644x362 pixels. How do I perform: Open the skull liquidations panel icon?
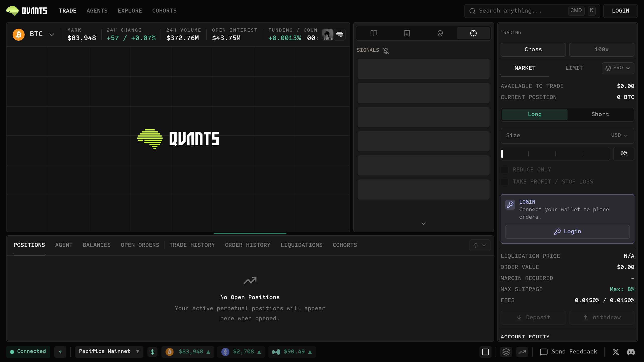[x=440, y=33]
